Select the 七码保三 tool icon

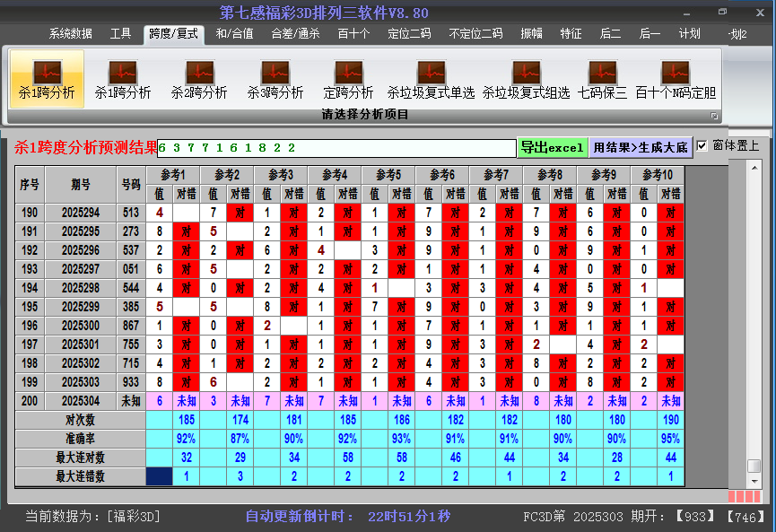click(x=602, y=79)
